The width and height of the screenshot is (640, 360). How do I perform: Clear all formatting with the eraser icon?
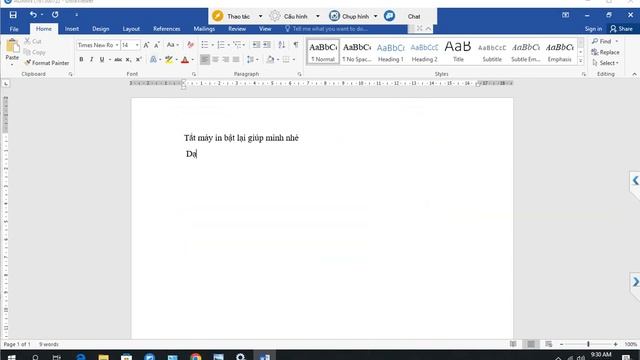click(x=190, y=45)
